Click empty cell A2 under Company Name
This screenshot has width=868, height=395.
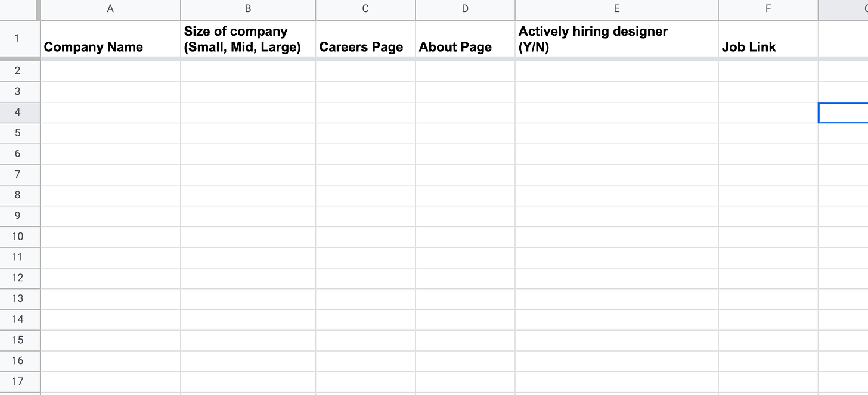point(110,70)
